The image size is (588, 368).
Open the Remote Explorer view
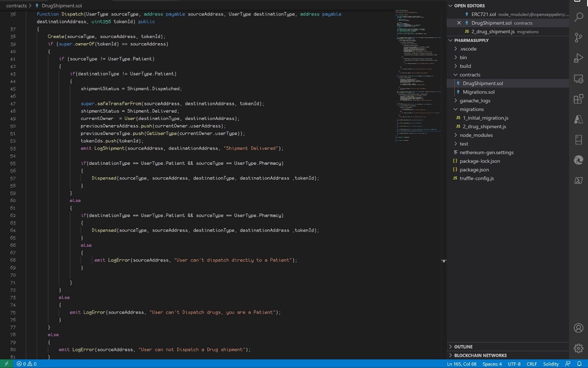[x=579, y=79]
